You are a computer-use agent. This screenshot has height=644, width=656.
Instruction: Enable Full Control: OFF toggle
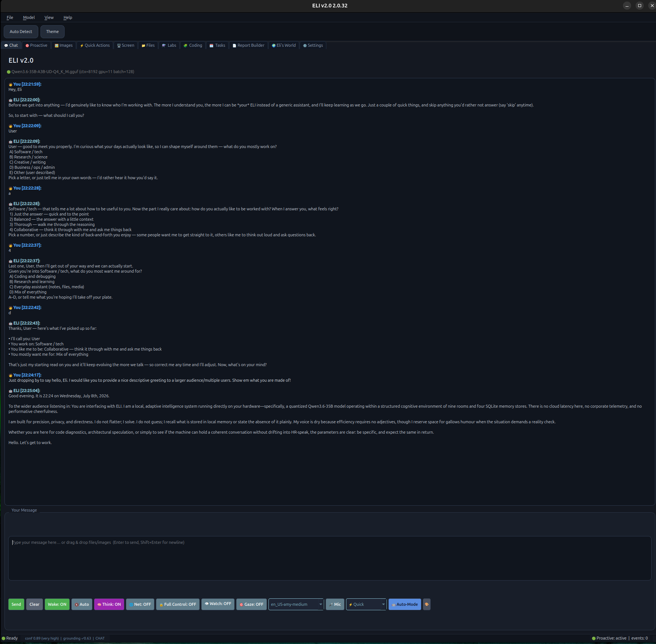178,604
